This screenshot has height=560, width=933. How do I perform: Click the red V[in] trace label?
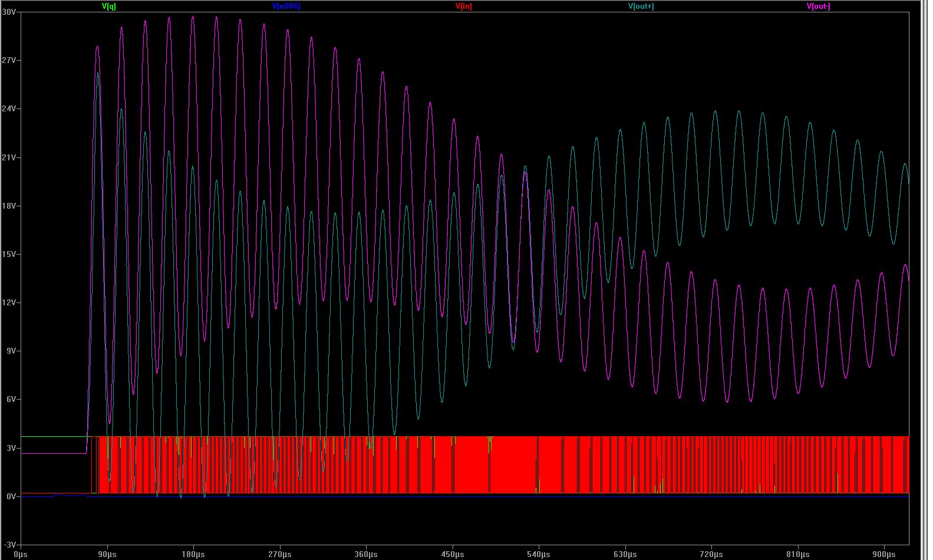coord(463,6)
